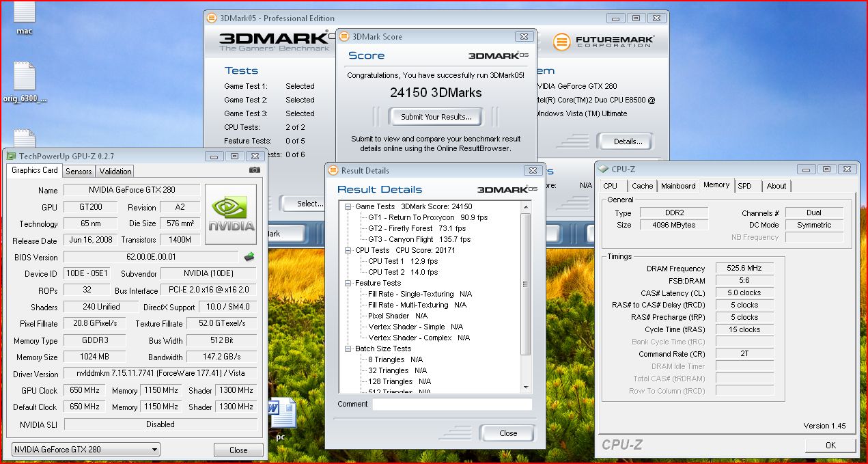Switch to the Sensors tab in GPU-Z
The width and height of the screenshot is (868, 464).
pos(79,172)
